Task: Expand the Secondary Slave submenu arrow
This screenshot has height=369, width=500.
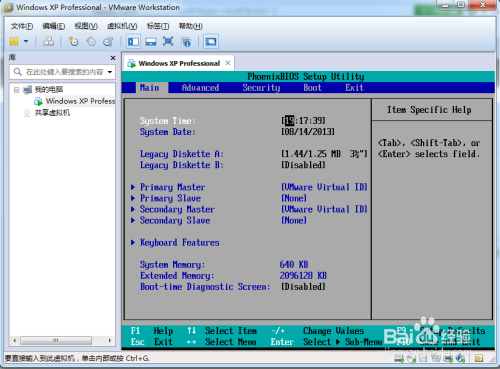Action: click(x=133, y=220)
